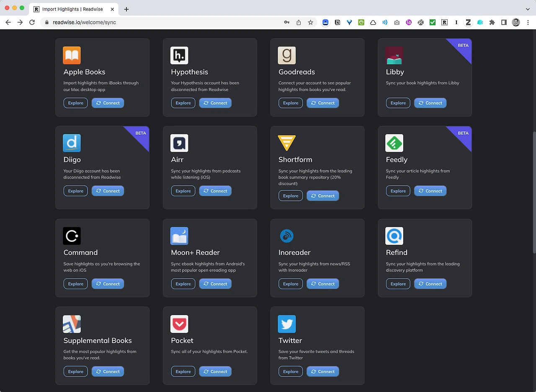Viewport: 536px width, 392px height.
Task: Bookmark this page with the star icon
Action: click(310, 22)
